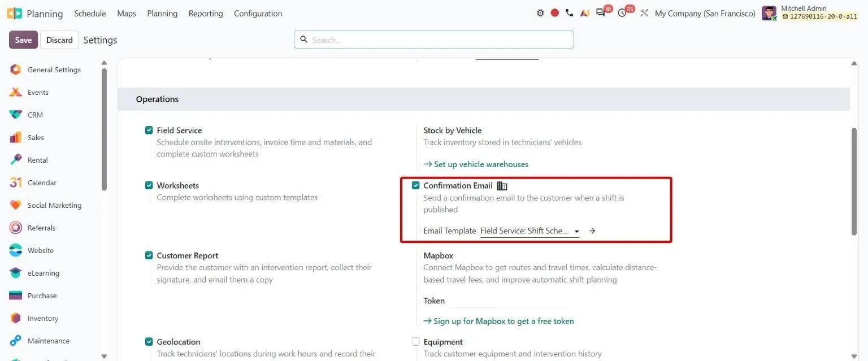Viewport: 868px width, 361px height.
Task: Open the company switcher My Company (San Francisco)
Action: tap(705, 13)
